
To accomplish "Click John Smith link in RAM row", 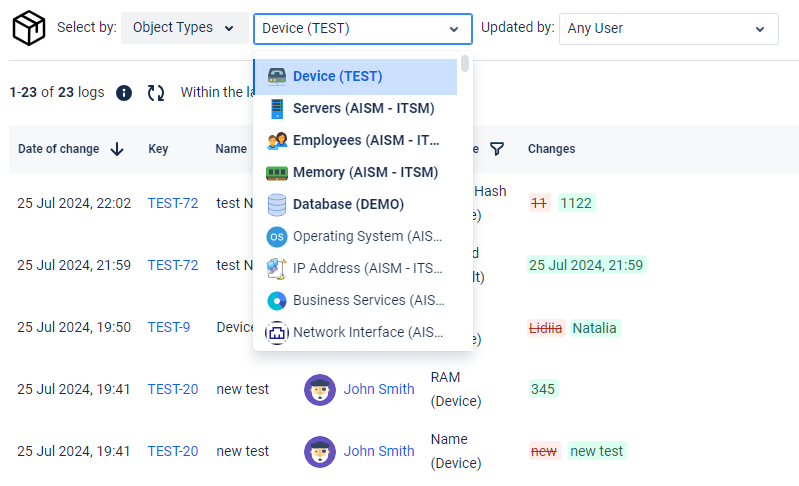I will pos(378,389).
